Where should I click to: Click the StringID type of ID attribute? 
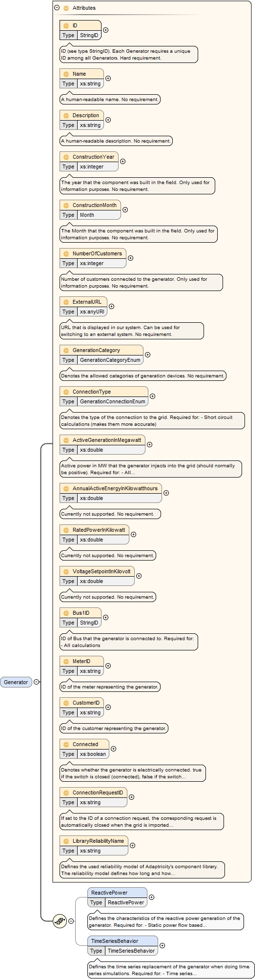[x=89, y=35]
